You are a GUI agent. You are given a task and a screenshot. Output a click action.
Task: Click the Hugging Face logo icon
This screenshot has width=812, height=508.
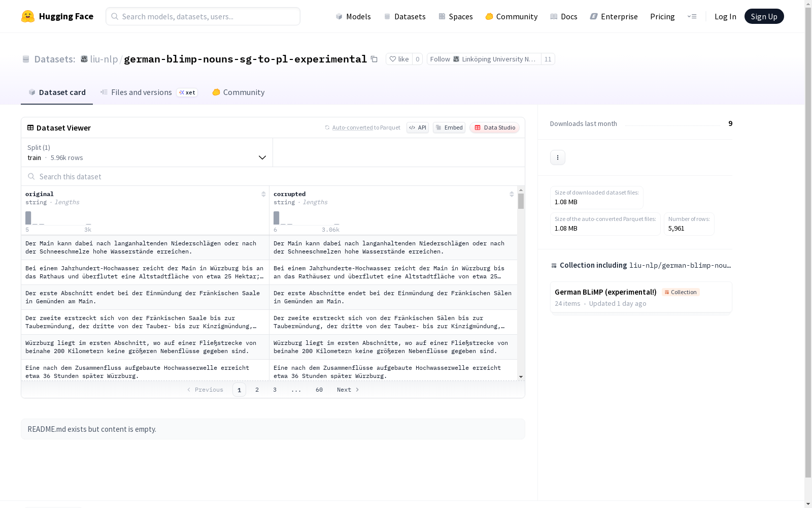[x=28, y=16]
